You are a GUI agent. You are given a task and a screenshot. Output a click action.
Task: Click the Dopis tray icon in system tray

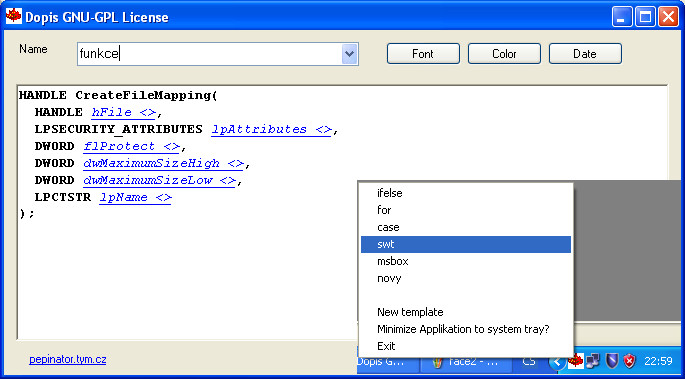(x=576, y=360)
